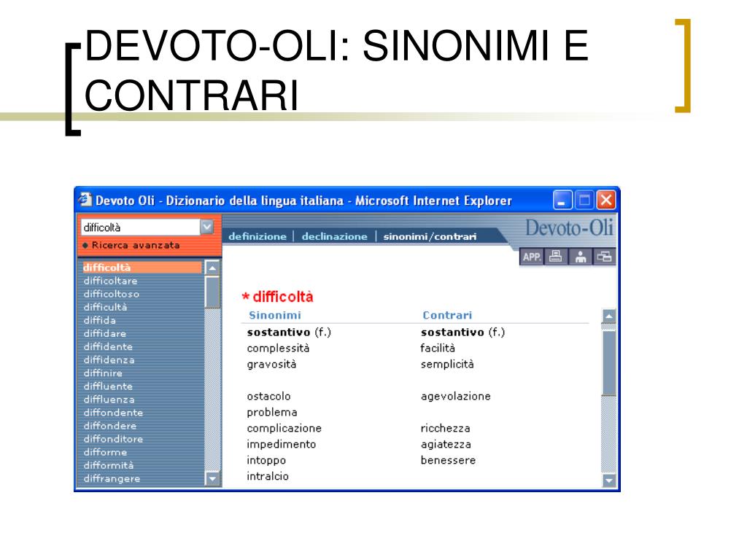
Task: Select diffidente in the word list
Action: [108, 346]
